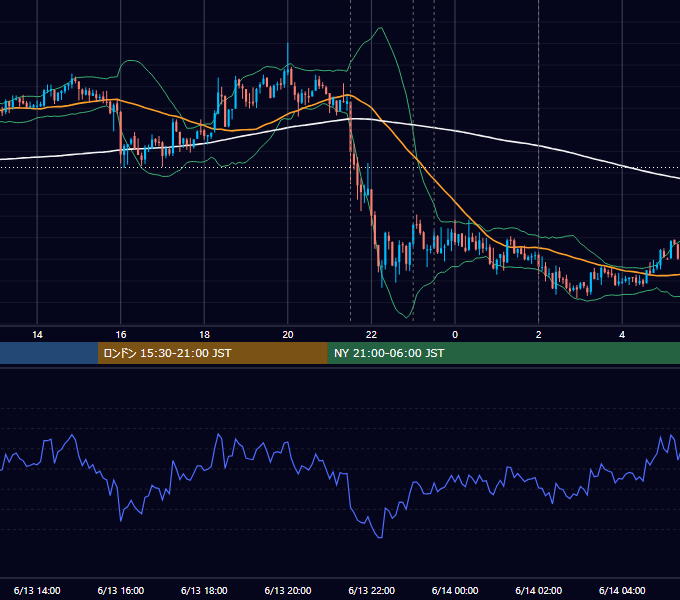
Task: Click the hour label 2 on price chart axis
Action: [x=539, y=335]
